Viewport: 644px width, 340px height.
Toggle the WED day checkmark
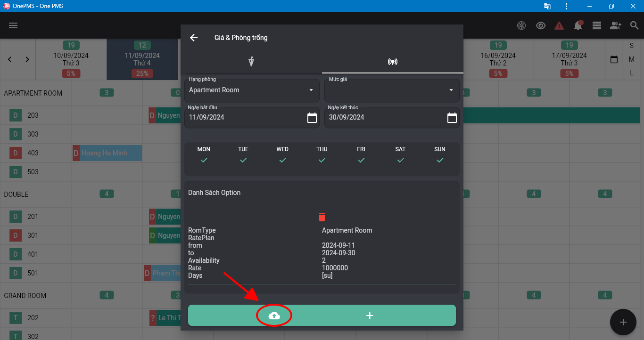point(282,160)
